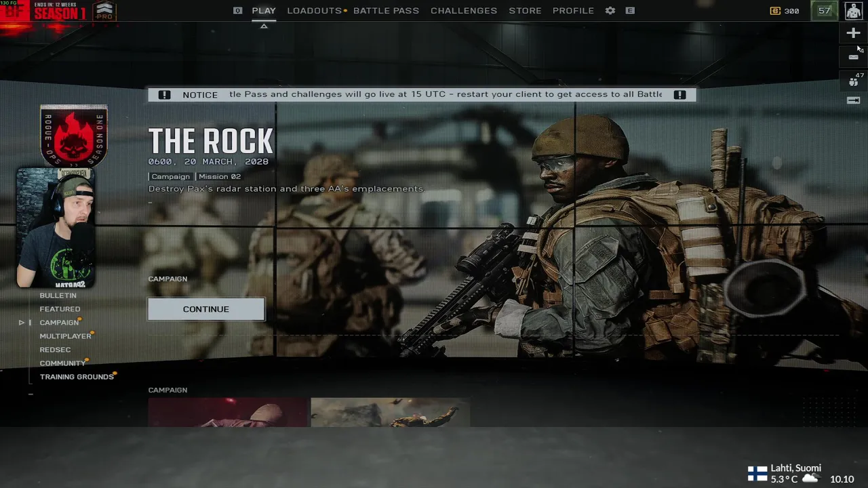This screenshot has width=868, height=488.
Task: Click the Q previous-tab key icon
Action: [x=238, y=11]
